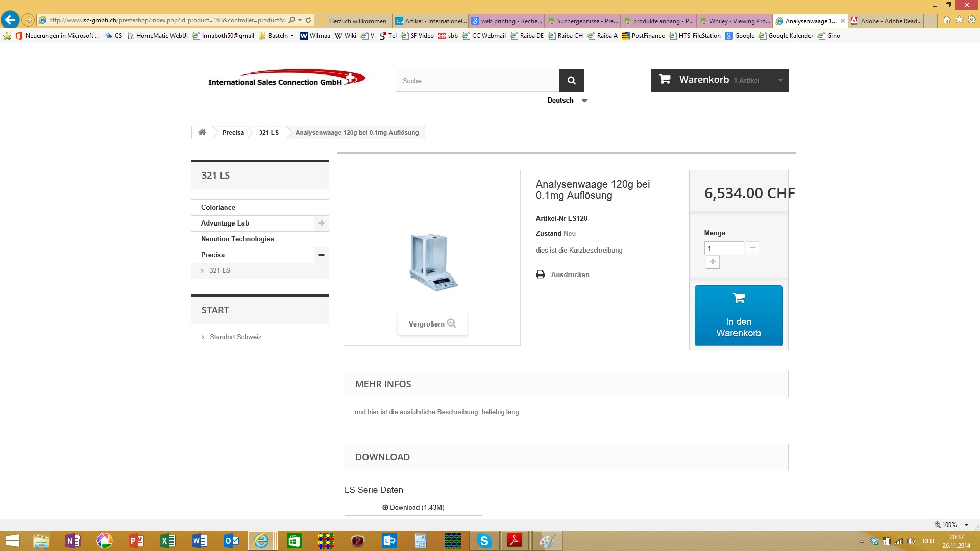Increase quantity with the plus button
The height and width of the screenshot is (551, 980).
coord(713,262)
